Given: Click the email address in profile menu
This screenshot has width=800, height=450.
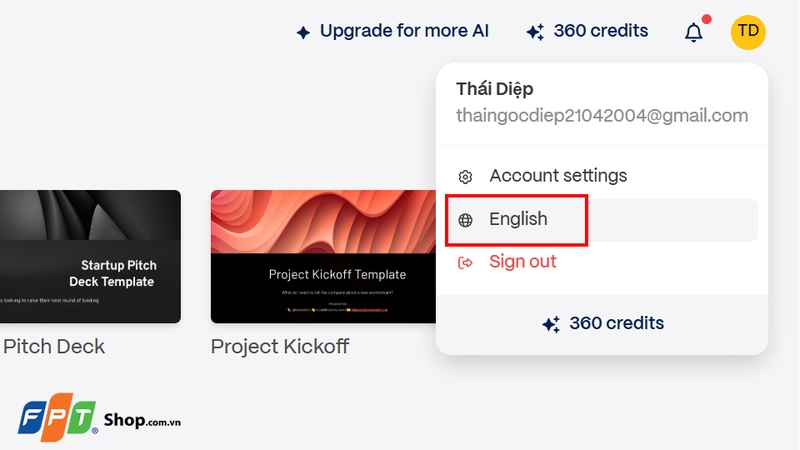Looking at the screenshot, I should pos(602,116).
